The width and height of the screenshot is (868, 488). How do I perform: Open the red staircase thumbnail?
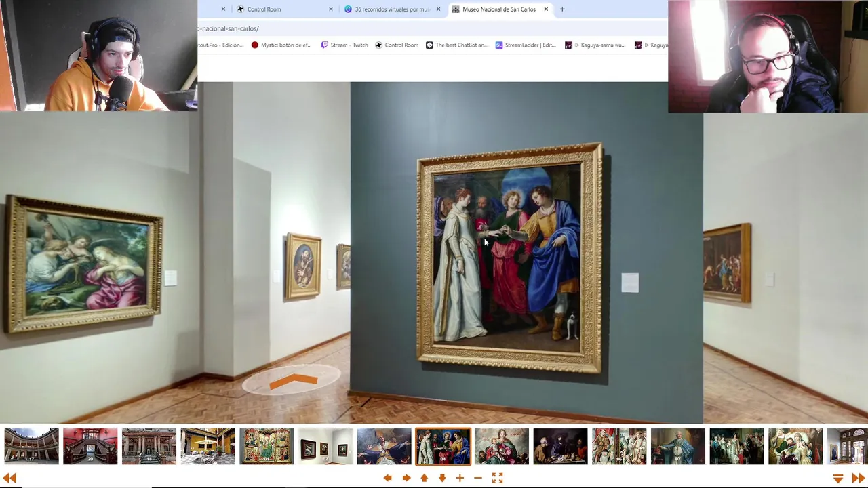[90, 446]
